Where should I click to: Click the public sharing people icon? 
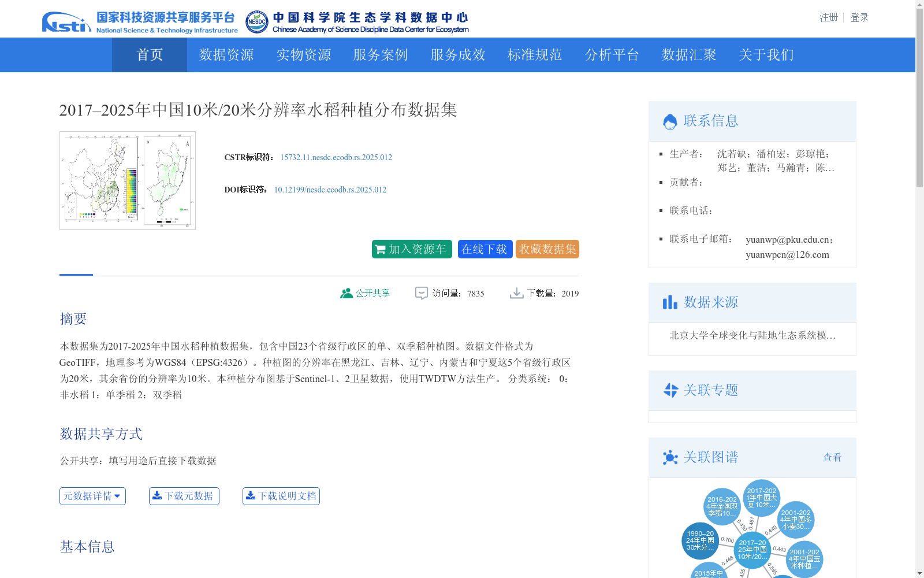click(346, 293)
